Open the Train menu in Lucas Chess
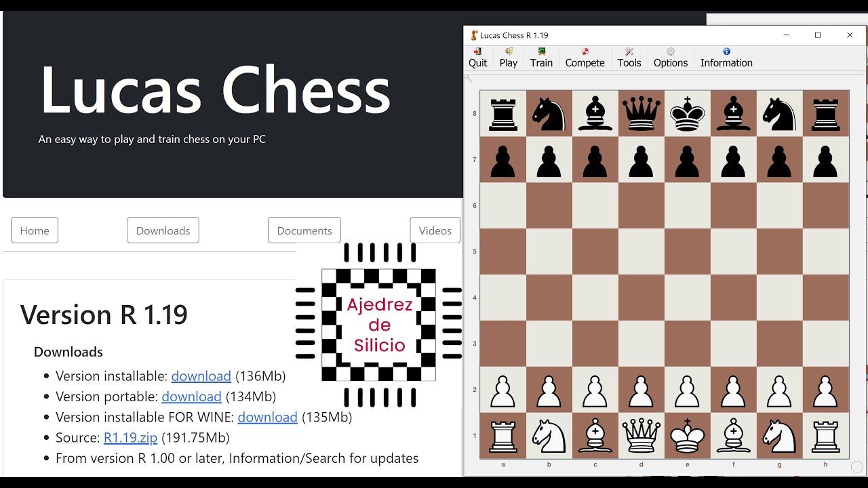The width and height of the screenshot is (868, 488). 541,58
